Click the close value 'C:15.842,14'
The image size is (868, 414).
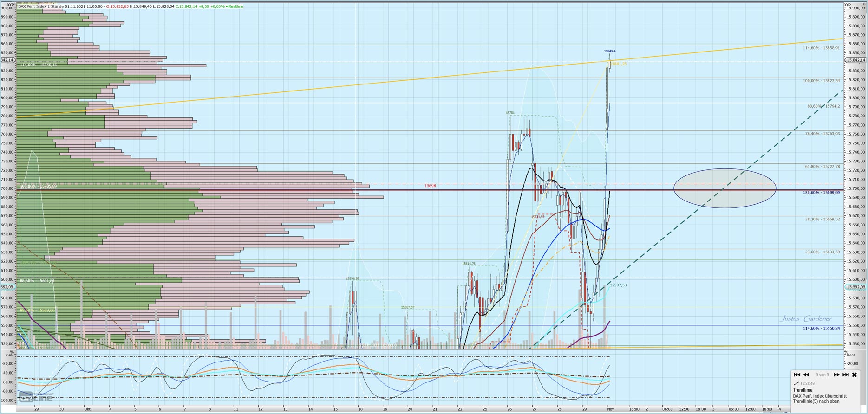187,6
